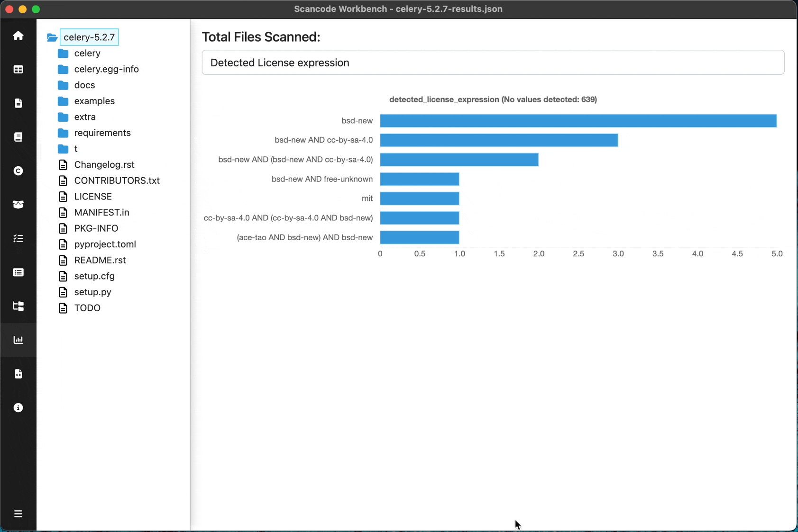Click the (ace-tao AND bsd-new) AND bsd-new bar
Viewport: 798px width, 532px height.
point(420,237)
